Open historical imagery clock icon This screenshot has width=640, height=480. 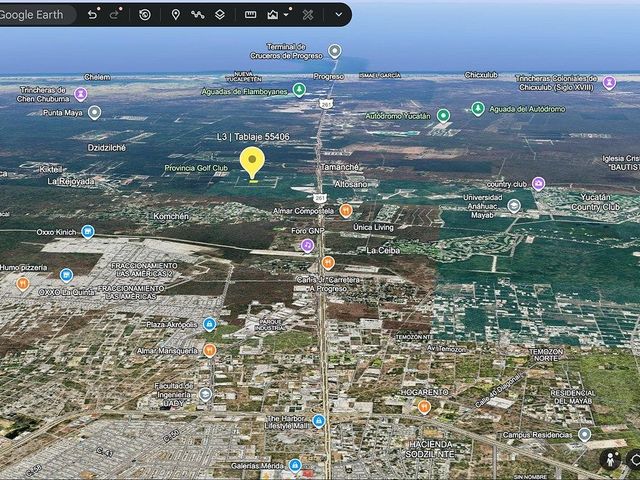point(145,15)
